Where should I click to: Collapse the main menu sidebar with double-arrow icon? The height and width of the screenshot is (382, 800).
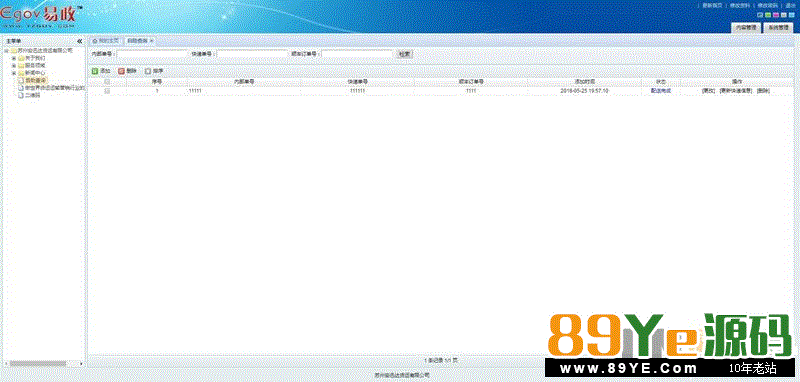coord(80,41)
